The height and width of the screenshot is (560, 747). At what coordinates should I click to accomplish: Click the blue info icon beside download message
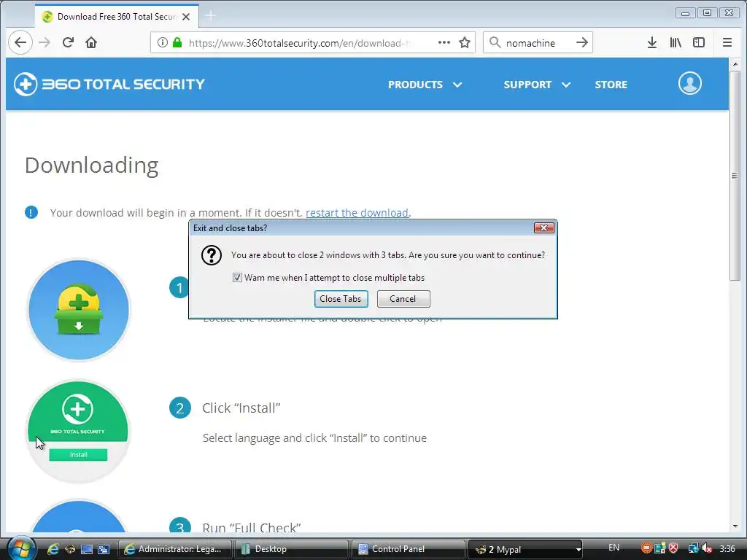pyautogui.click(x=31, y=212)
